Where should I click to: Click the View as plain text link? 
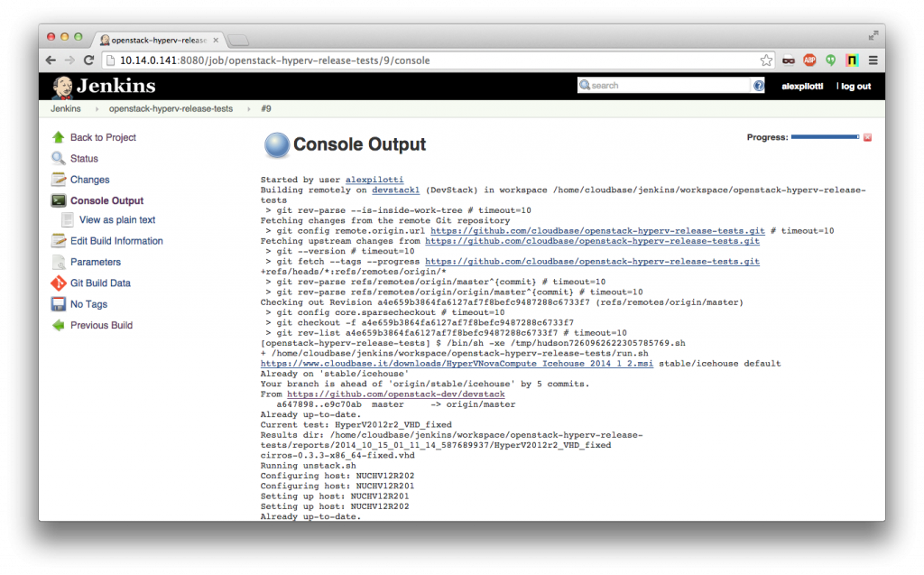point(118,219)
